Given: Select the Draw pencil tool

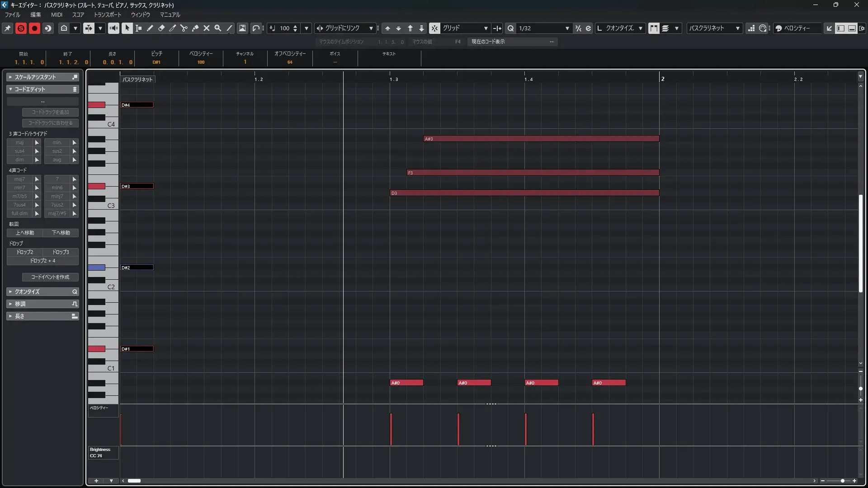Looking at the screenshot, I should [x=150, y=28].
